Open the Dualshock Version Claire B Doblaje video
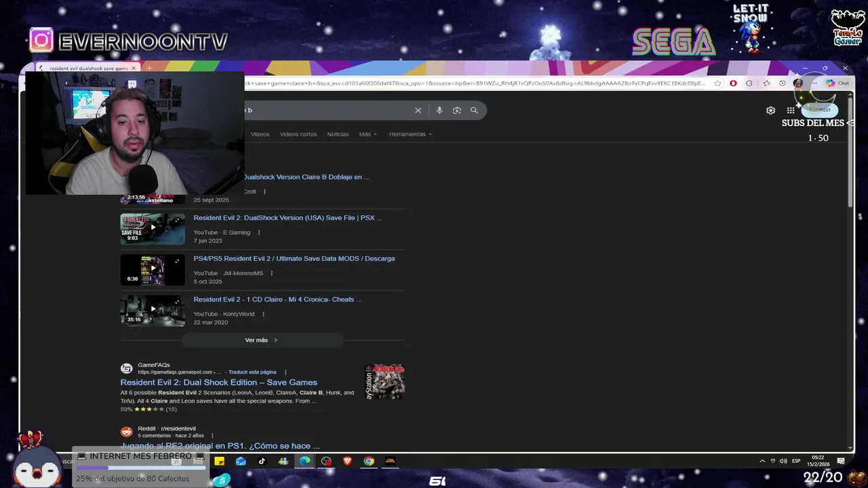Viewport: 868px width, 488px height. [307, 177]
